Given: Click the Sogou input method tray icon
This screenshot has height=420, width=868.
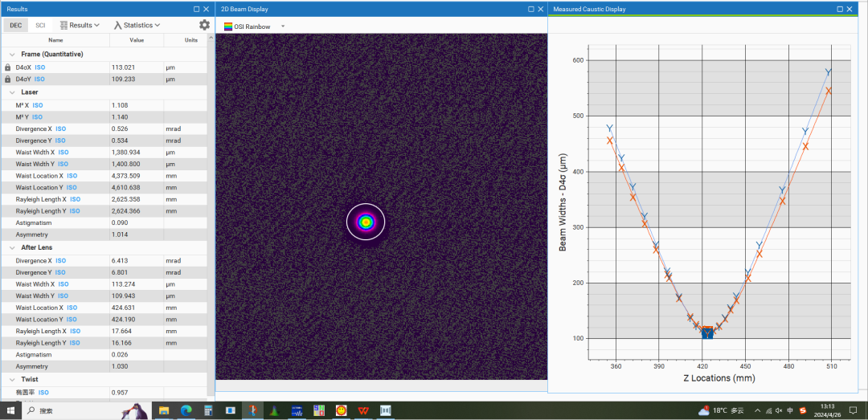Looking at the screenshot, I should coord(802,410).
